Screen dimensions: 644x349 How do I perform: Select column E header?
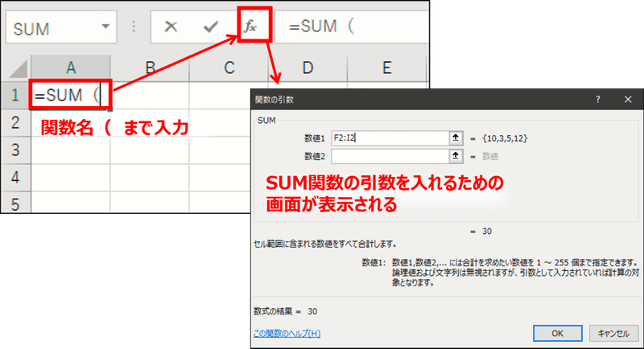coord(386,68)
